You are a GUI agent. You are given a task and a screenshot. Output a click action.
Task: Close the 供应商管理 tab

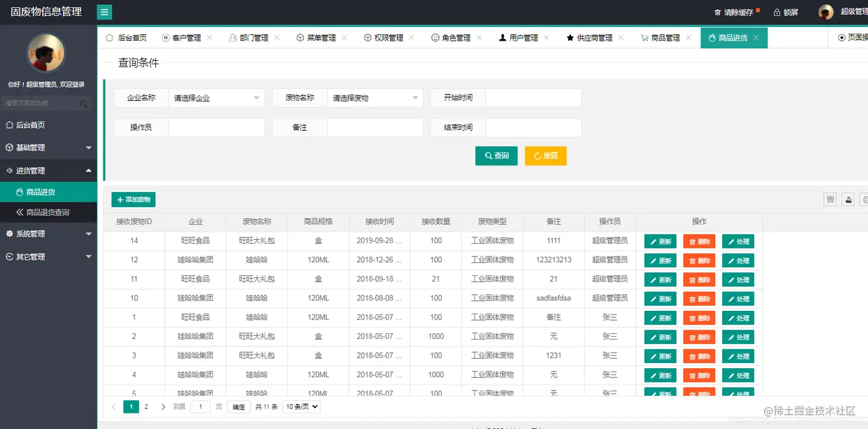pyautogui.click(x=621, y=37)
